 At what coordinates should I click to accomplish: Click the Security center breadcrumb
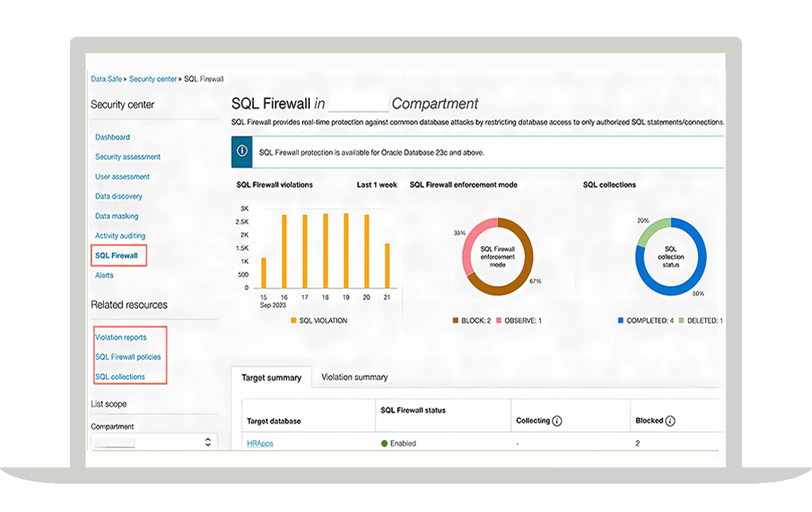point(153,79)
